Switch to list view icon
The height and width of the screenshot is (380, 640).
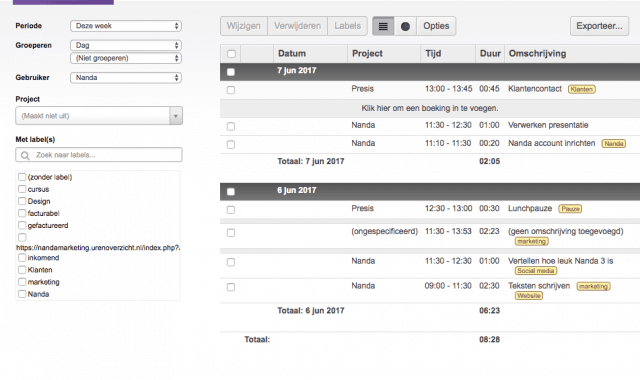[x=383, y=26]
